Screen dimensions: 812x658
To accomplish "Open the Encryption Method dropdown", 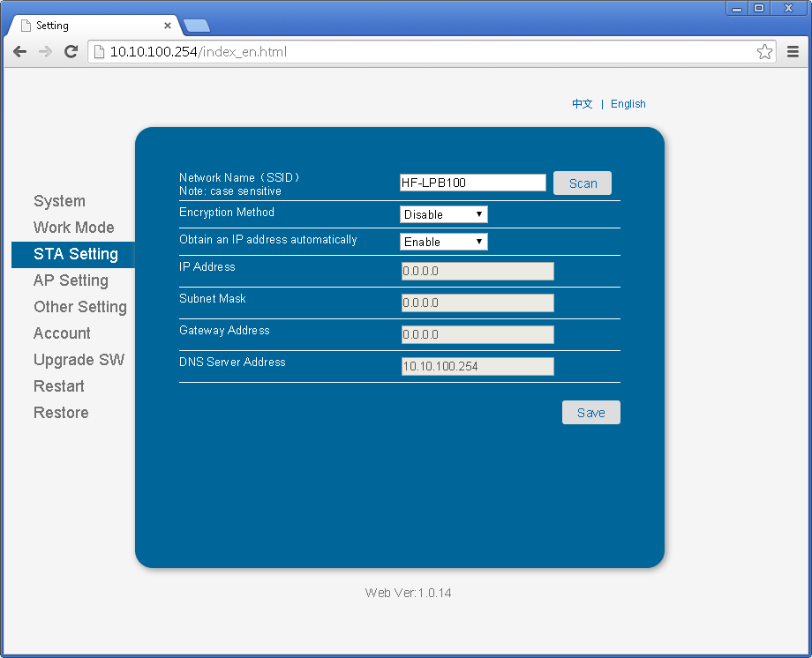I will tap(443, 213).
